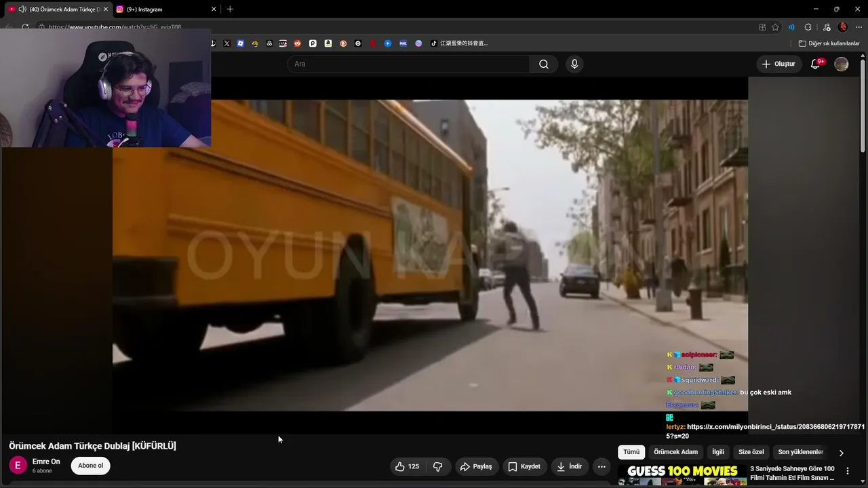The height and width of the screenshot is (488, 868).
Task: Focus the YouTube Ara search field
Action: pos(408,64)
